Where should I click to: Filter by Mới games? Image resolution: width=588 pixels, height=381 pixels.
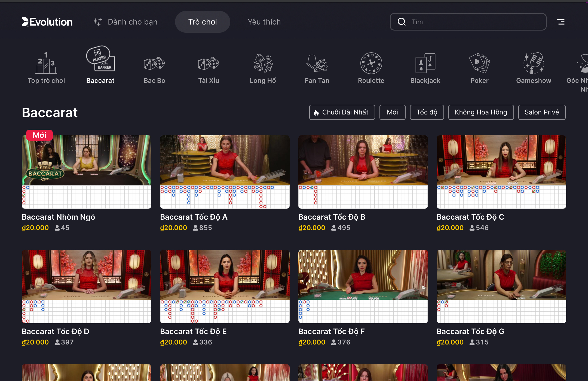392,112
